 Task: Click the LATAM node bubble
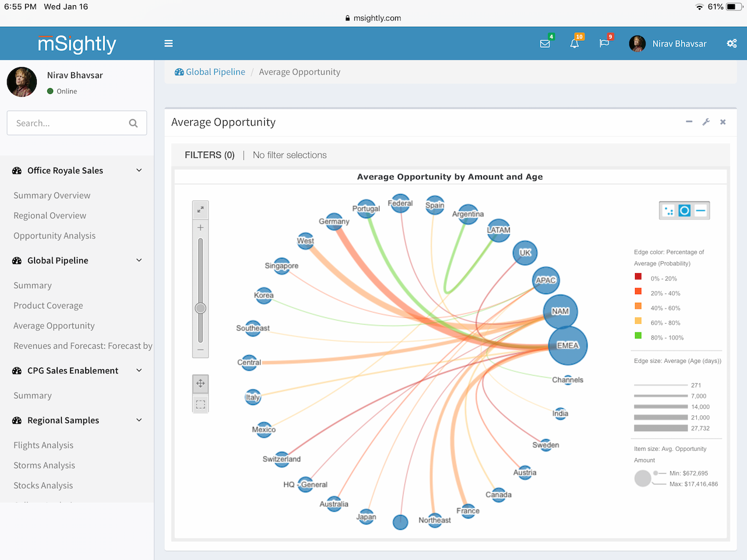pos(498,230)
